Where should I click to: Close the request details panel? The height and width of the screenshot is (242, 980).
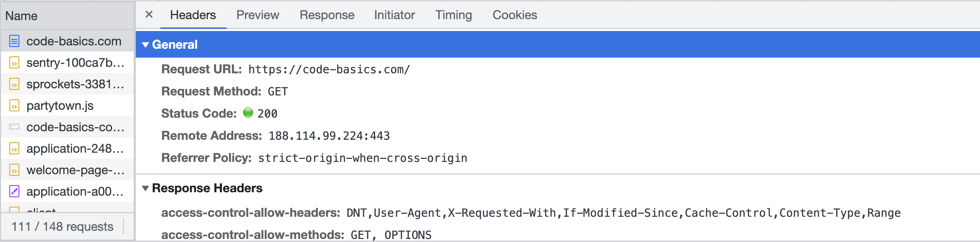tap(149, 14)
